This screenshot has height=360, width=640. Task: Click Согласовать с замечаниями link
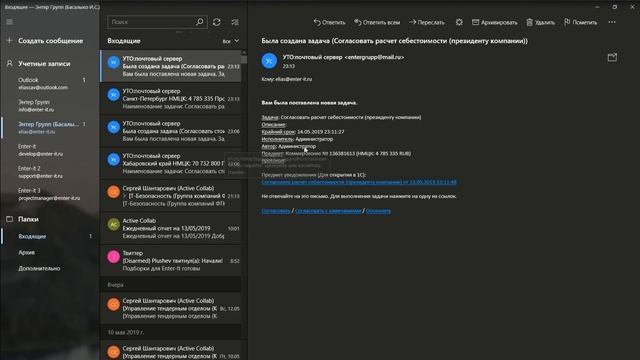tap(328, 211)
